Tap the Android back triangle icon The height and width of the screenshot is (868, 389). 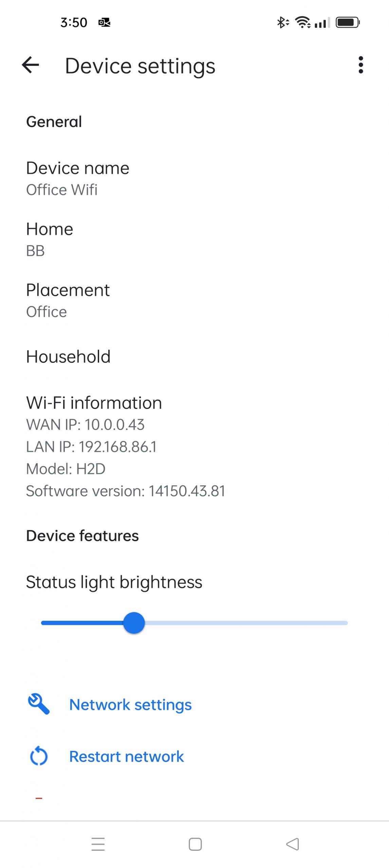pyautogui.click(x=292, y=844)
